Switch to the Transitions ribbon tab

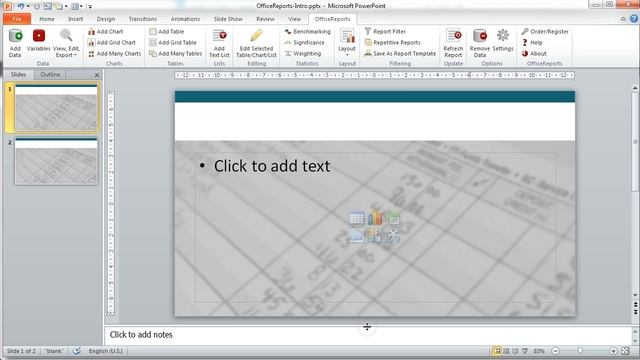click(x=142, y=19)
